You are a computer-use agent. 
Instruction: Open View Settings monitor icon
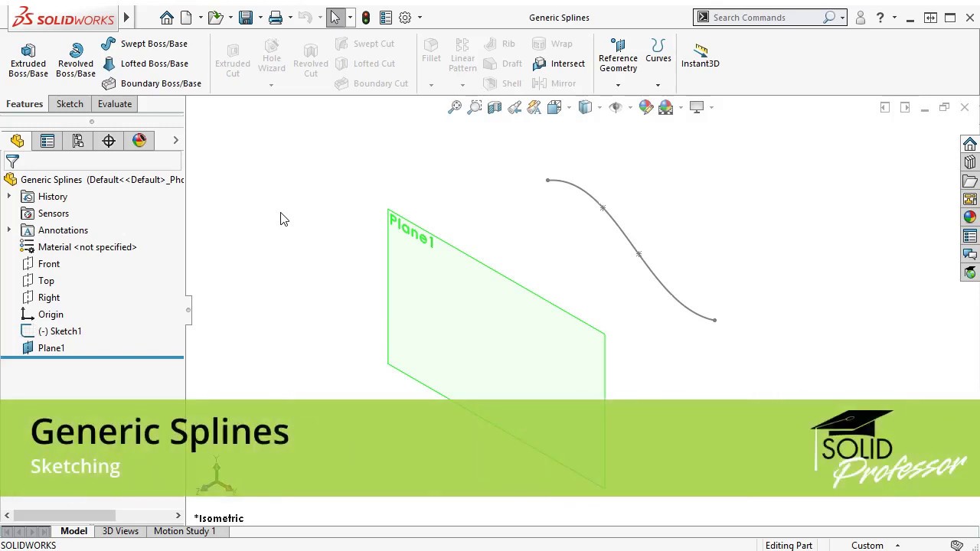[697, 107]
